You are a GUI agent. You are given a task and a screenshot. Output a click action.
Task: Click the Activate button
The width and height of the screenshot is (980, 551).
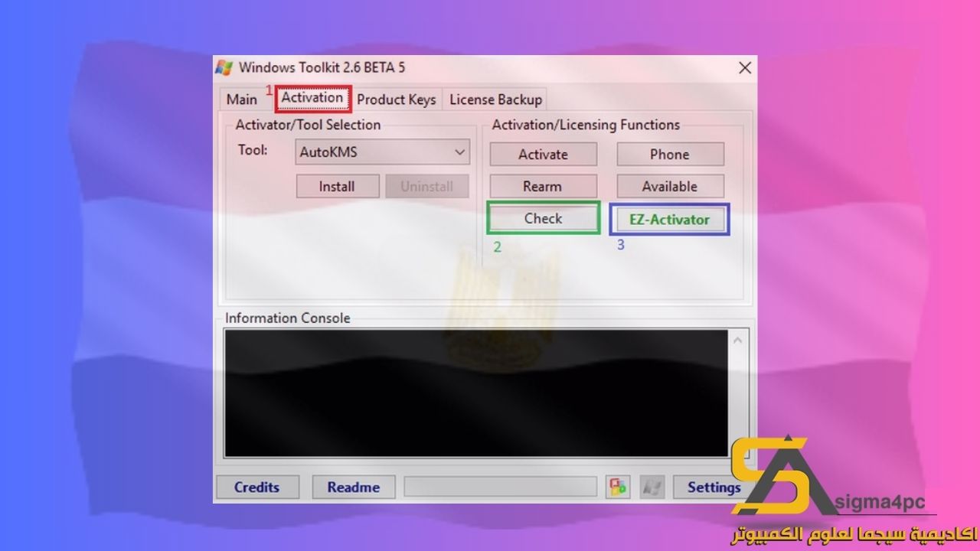click(543, 154)
